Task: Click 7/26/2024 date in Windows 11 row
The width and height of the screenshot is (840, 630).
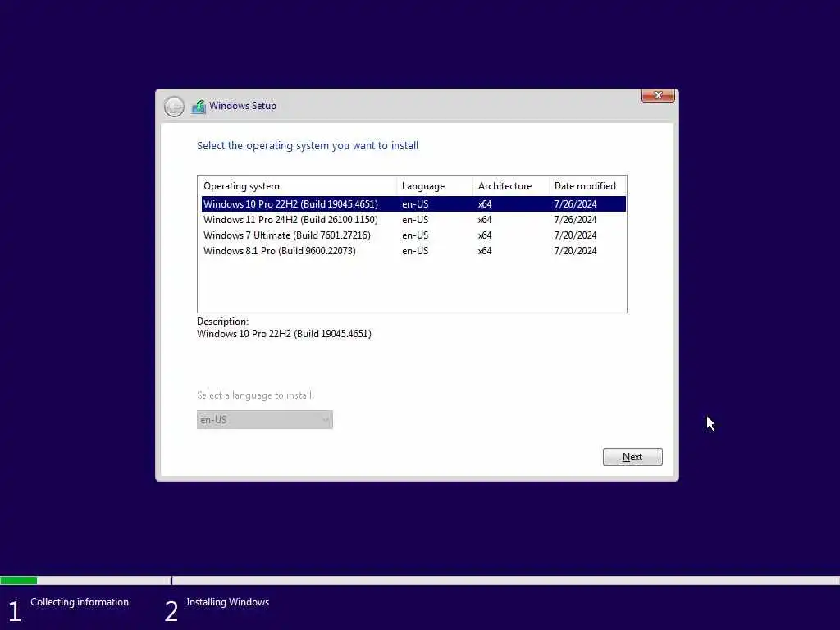Action: point(575,220)
